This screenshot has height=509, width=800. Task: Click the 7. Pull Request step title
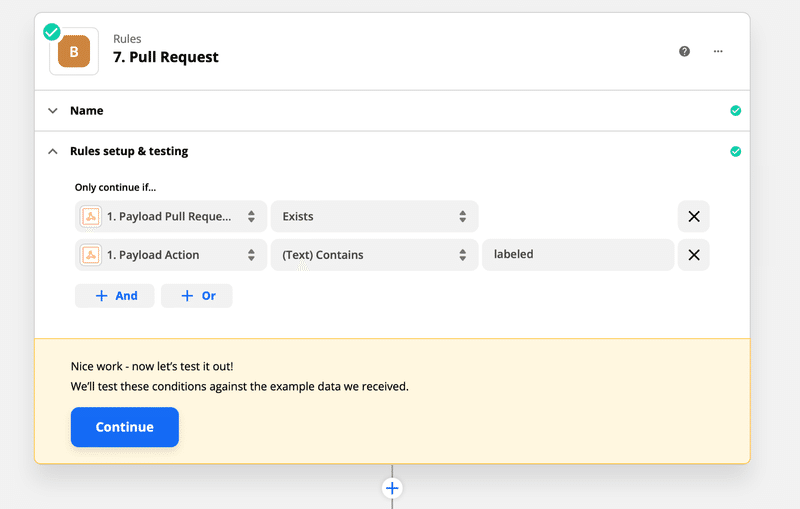(166, 57)
